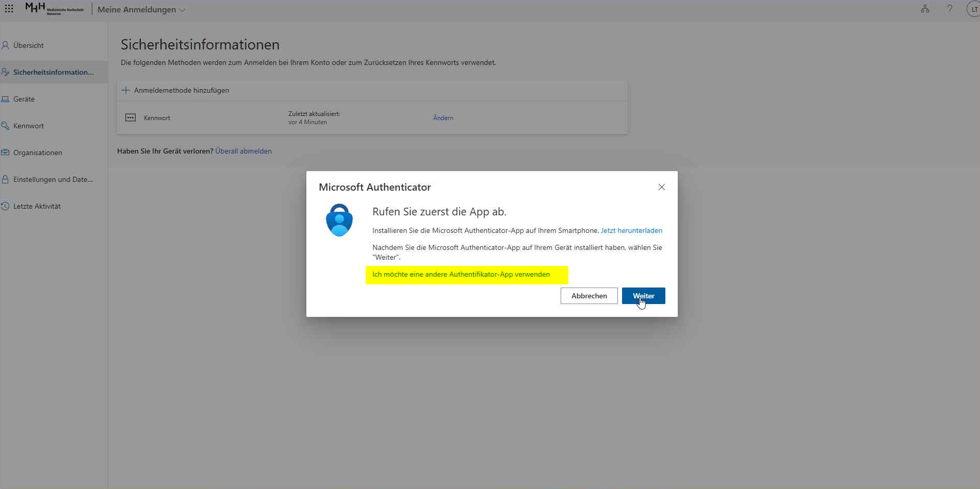Click the Kennwort method icon in list
The image size is (980, 489).
tap(130, 118)
